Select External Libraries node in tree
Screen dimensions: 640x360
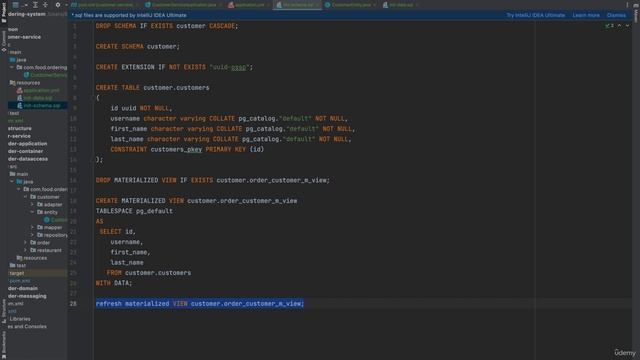pos(20,319)
